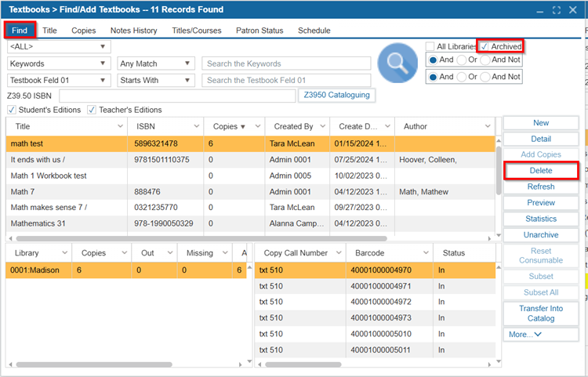Click the titles table horizontal scrollbar
Viewport: 588px width, 377px height.
pos(201,238)
